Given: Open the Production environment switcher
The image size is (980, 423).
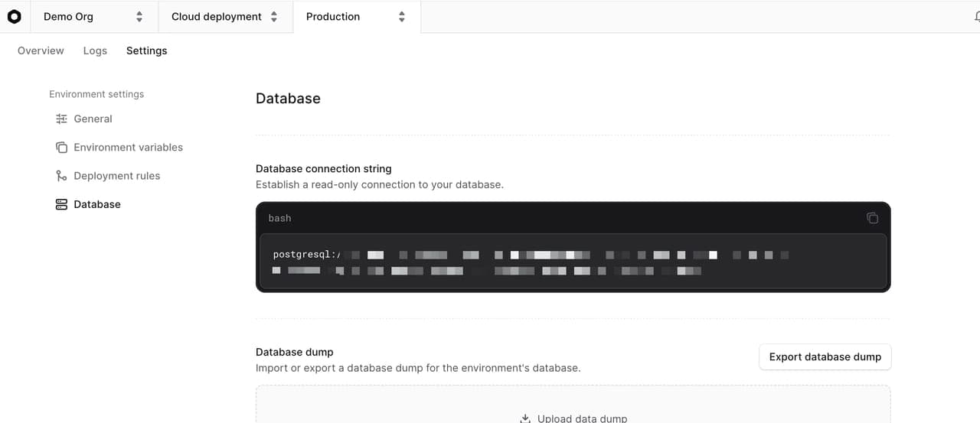Looking at the screenshot, I should tap(357, 16).
